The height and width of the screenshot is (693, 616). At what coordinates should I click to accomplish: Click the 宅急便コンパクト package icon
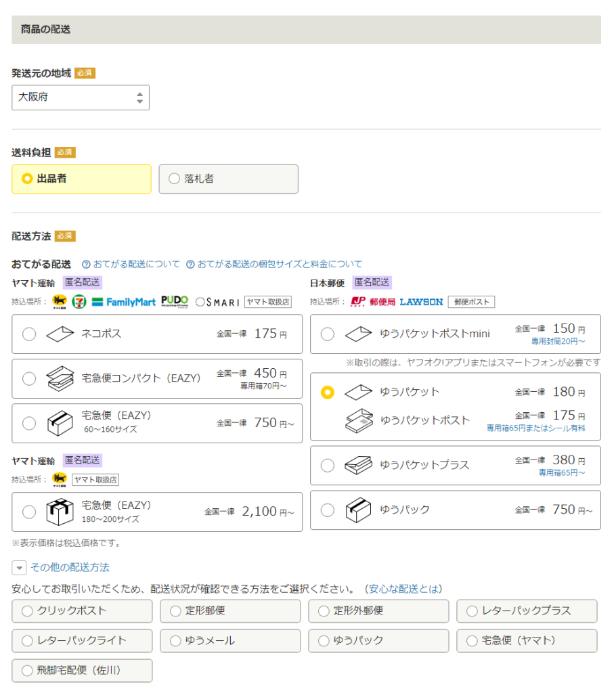(60, 379)
